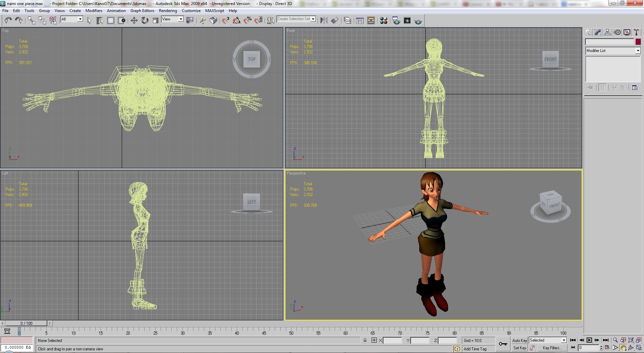The height and width of the screenshot is (353, 644).
Task: Go to the end frame
Action: click(605, 340)
